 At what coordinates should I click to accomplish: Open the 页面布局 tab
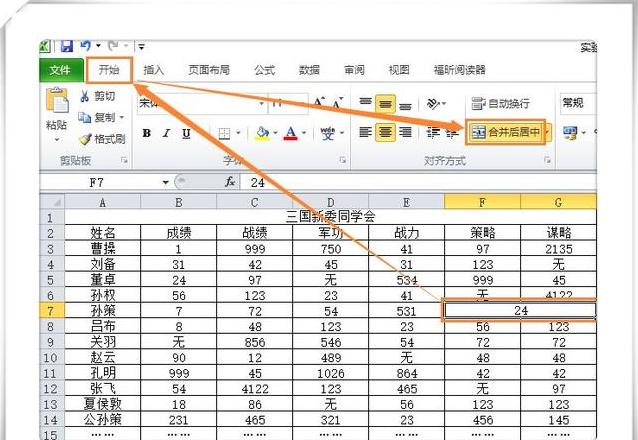tap(209, 70)
